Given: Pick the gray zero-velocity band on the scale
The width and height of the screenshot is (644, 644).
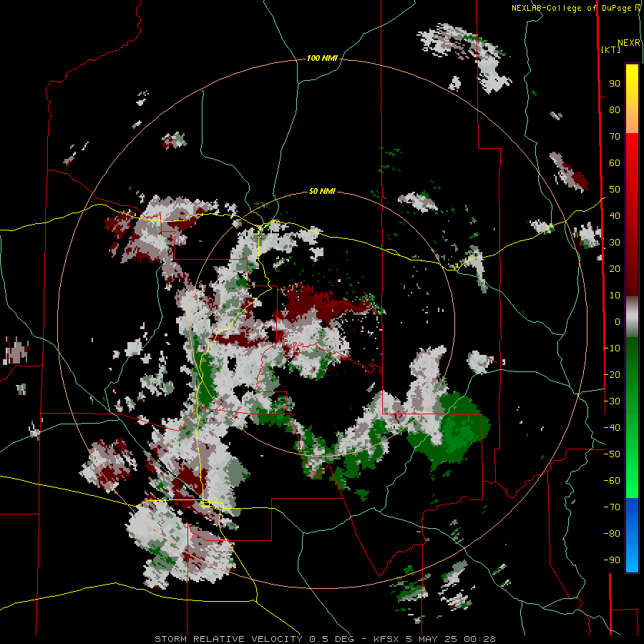Looking at the screenshot, I should [x=632, y=317].
